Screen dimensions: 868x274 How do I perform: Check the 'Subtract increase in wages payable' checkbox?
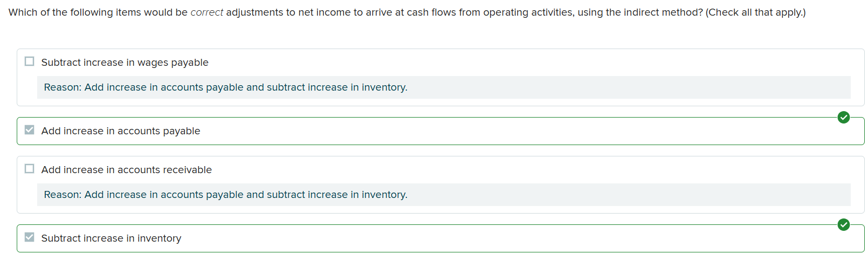click(x=30, y=61)
